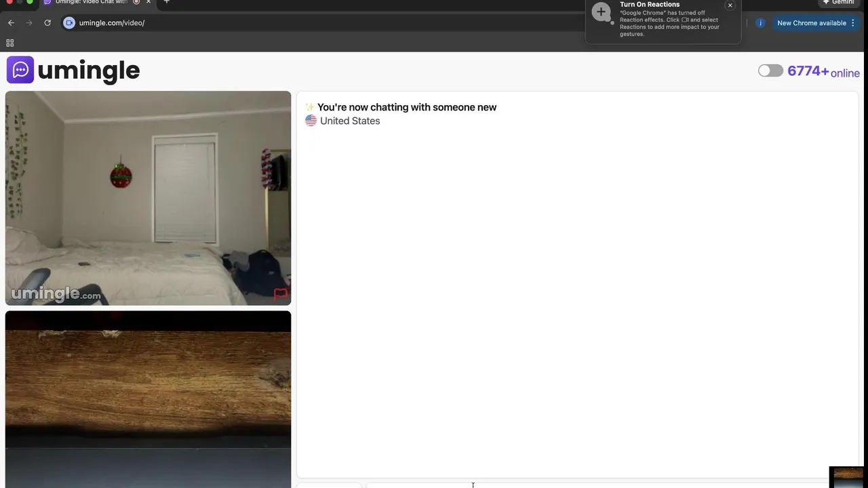Close the Umingle browser tab

(x=148, y=2)
